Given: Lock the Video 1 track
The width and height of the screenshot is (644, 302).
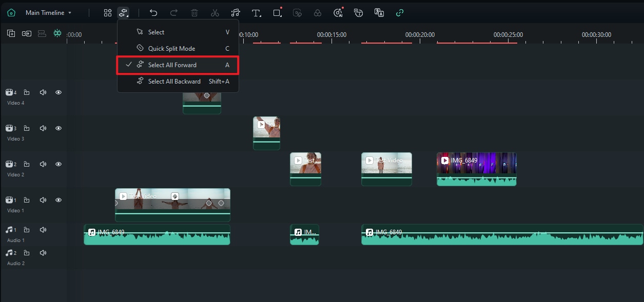Looking at the screenshot, I should pos(27,200).
